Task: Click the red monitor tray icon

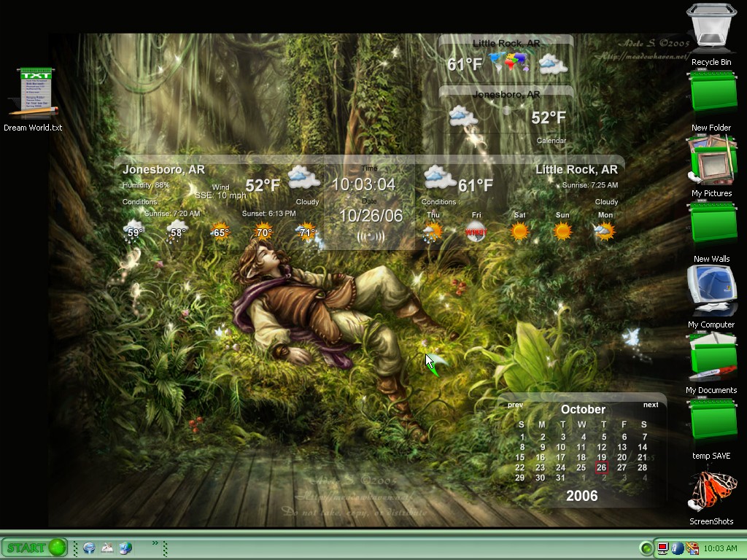Action: coord(662,548)
